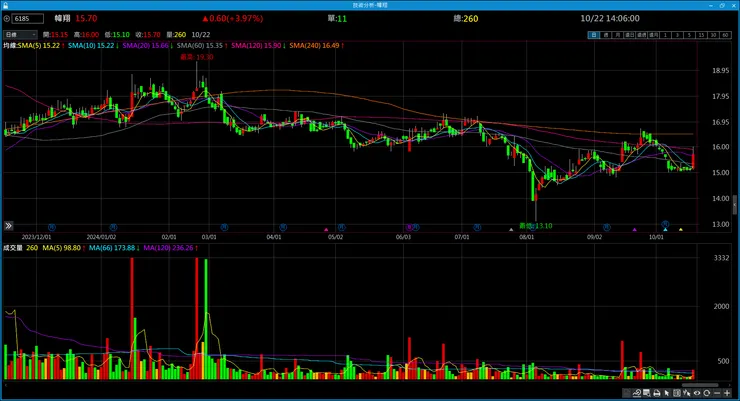Open the 日線 chart period dropdown
This screenshot has height=401, width=740.
coord(20,35)
